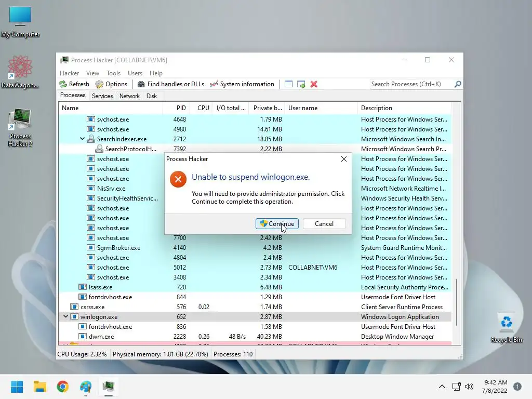Viewport: 532px width, 399px height.
Task: Select the svchost.exe row PID 5012
Action: [255, 268]
